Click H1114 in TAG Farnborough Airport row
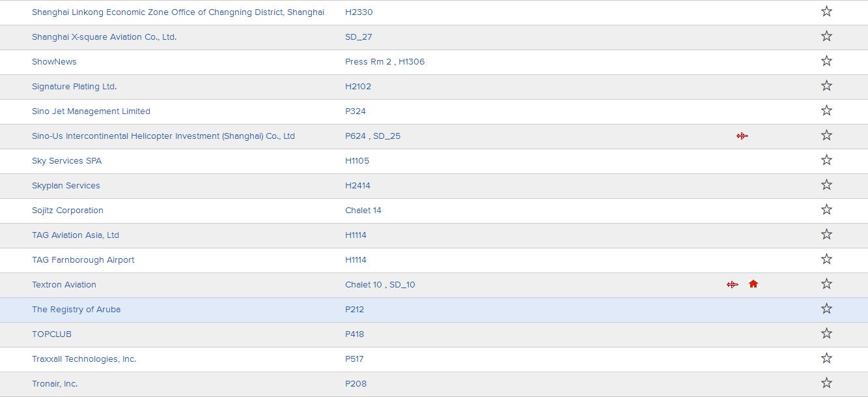The height and width of the screenshot is (397, 868). coord(356,259)
